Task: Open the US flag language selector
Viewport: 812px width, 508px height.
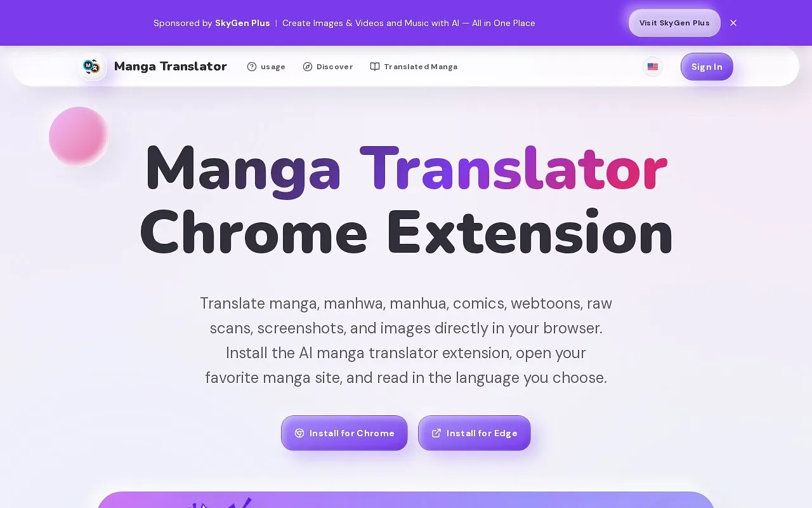Action: [653, 67]
